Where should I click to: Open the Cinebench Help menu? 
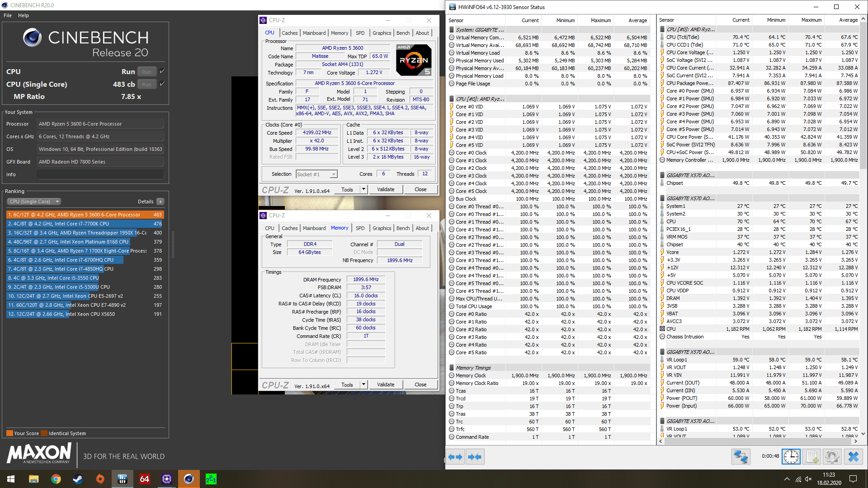24,15
